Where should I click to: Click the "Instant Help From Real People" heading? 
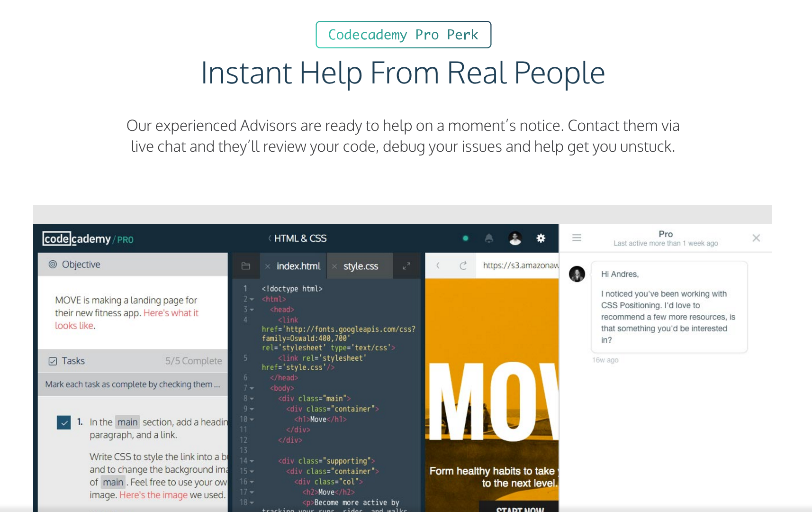403,73
